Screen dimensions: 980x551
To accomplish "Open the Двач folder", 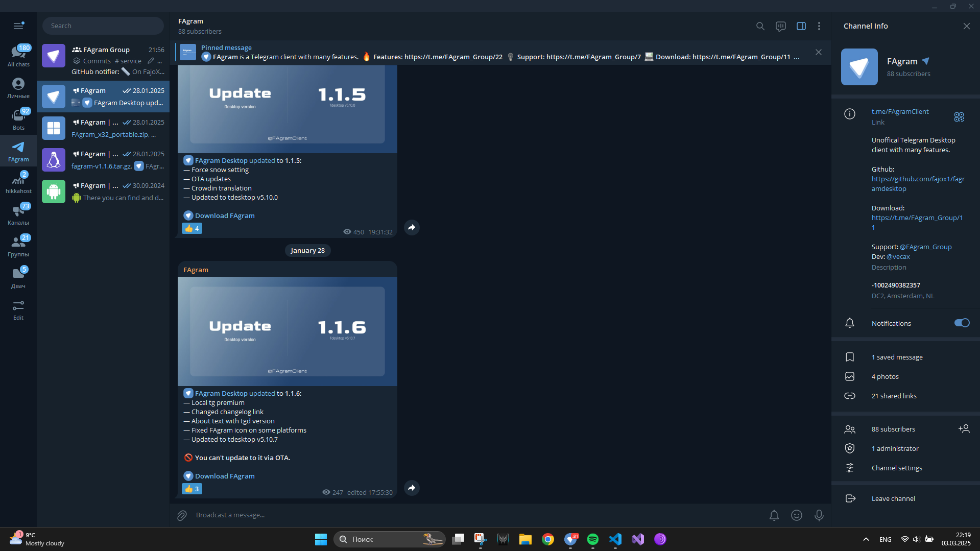I will 18,278.
